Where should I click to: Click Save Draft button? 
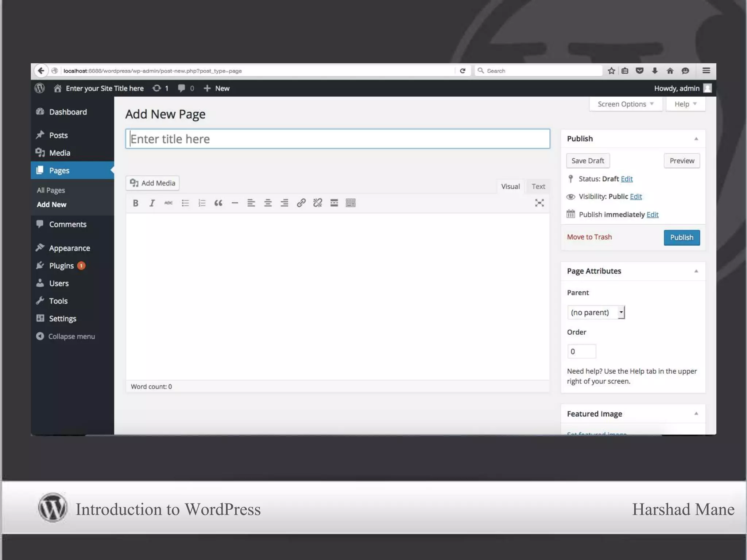pyautogui.click(x=588, y=161)
